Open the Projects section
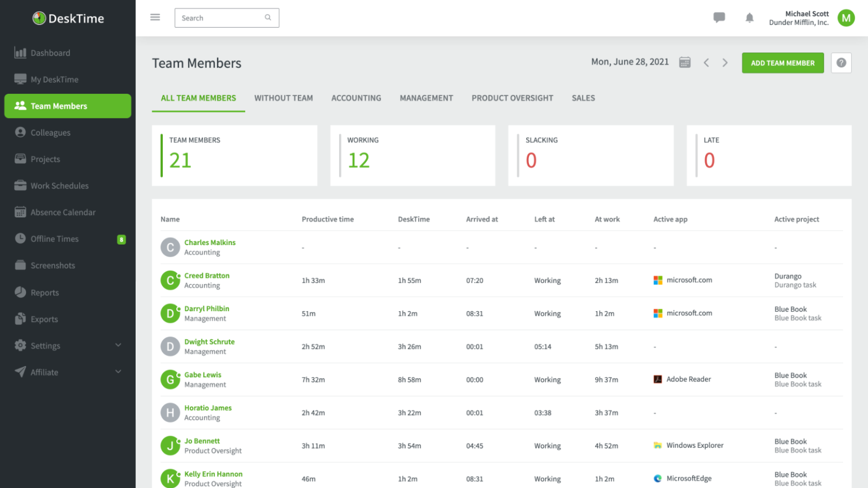868x488 pixels. pyautogui.click(x=45, y=159)
